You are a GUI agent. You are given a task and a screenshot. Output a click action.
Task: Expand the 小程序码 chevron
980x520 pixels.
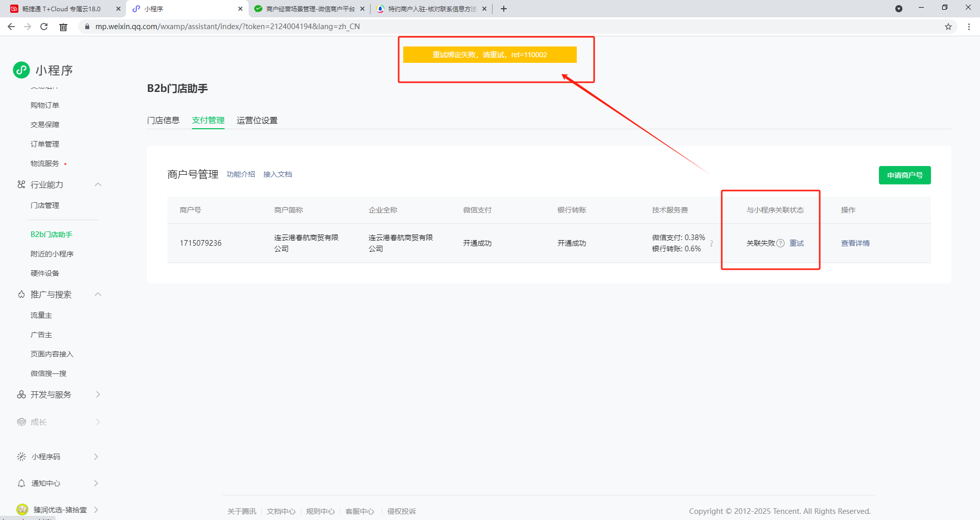click(x=96, y=457)
